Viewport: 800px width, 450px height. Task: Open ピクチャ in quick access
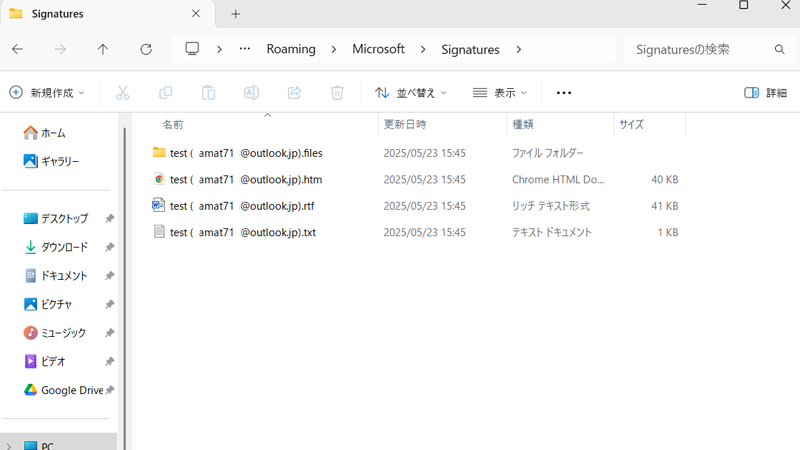tap(48, 305)
